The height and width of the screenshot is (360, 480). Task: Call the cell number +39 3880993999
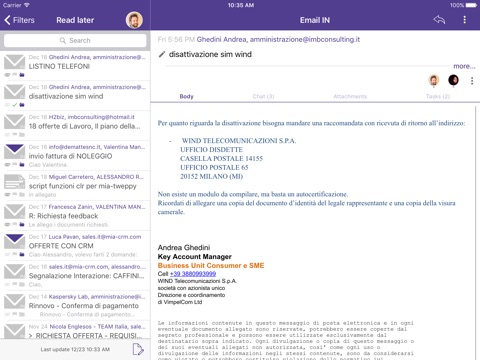click(x=193, y=274)
